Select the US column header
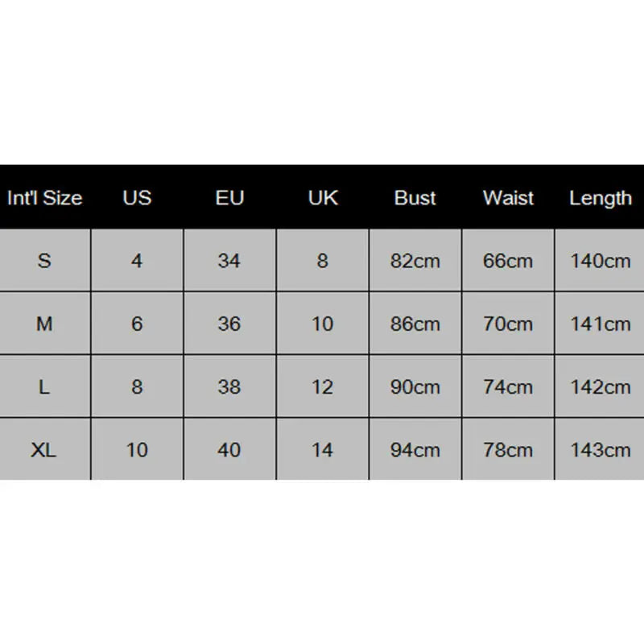 tap(137, 198)
